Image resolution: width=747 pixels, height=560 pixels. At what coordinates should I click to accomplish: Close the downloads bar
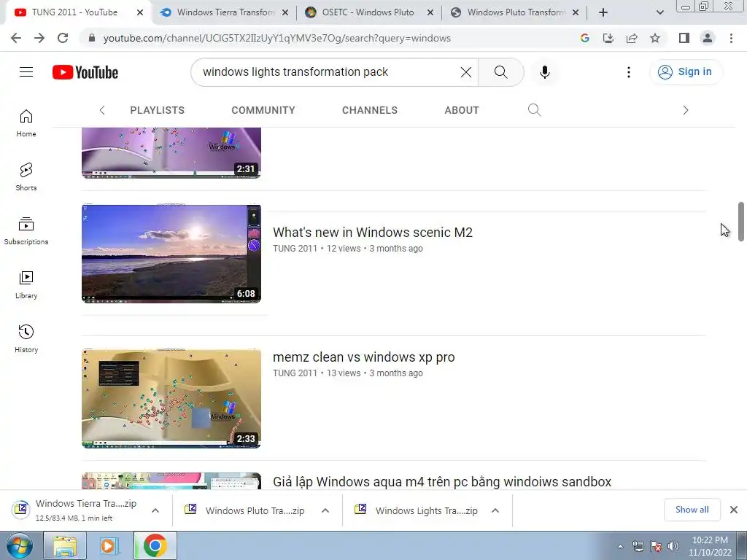(x=734, y=510)
